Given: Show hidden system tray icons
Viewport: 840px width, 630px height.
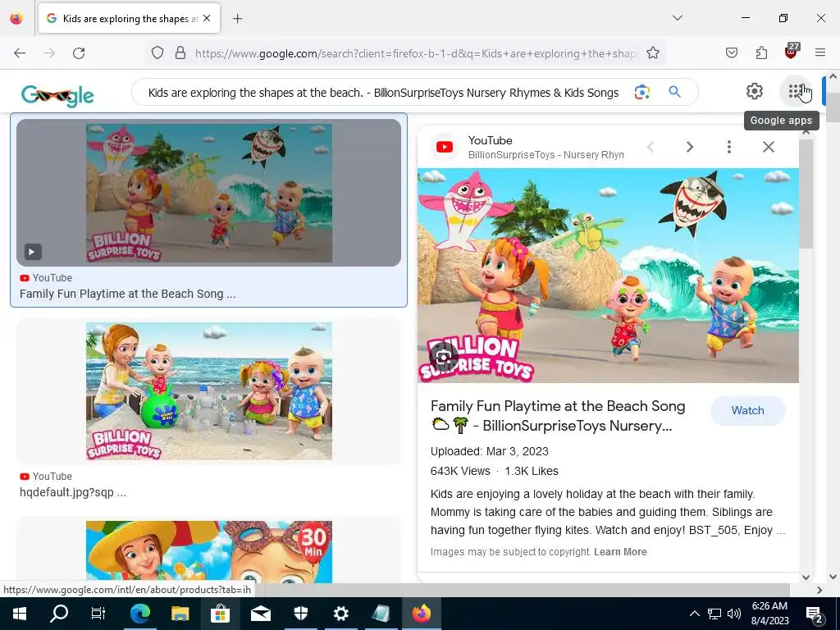Looking at the screenshot, I should click(694, 614).
